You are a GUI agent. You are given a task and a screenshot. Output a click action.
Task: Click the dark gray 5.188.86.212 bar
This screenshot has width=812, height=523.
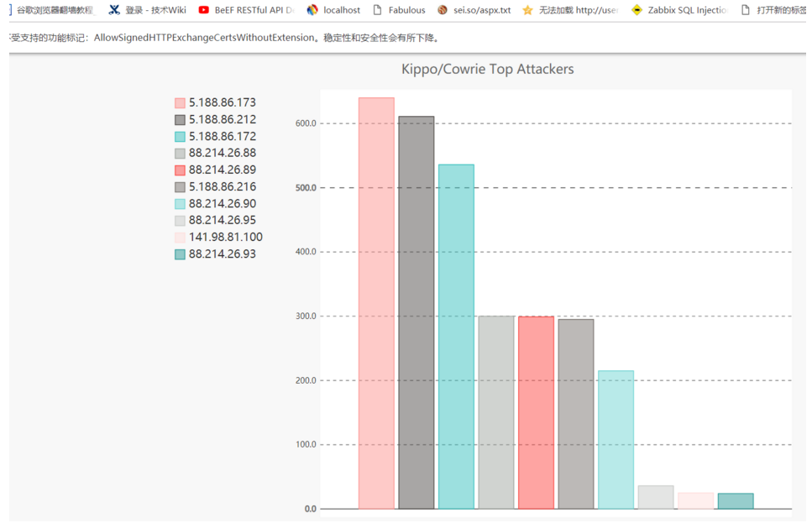point(416,312)
